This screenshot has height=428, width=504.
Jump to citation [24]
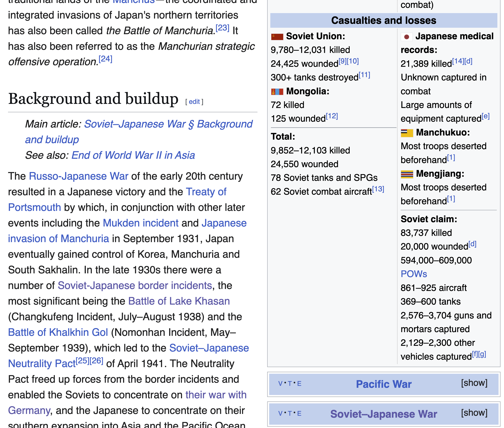105,59
